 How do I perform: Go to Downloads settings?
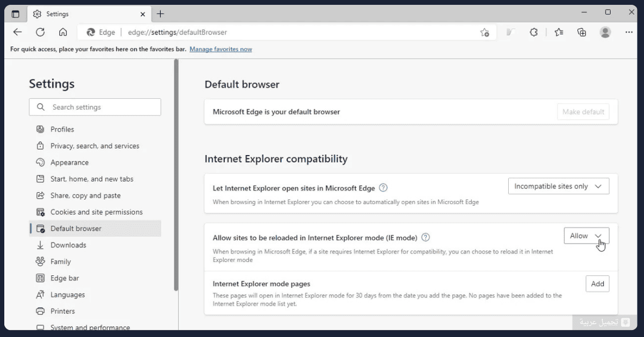[95, 245]
